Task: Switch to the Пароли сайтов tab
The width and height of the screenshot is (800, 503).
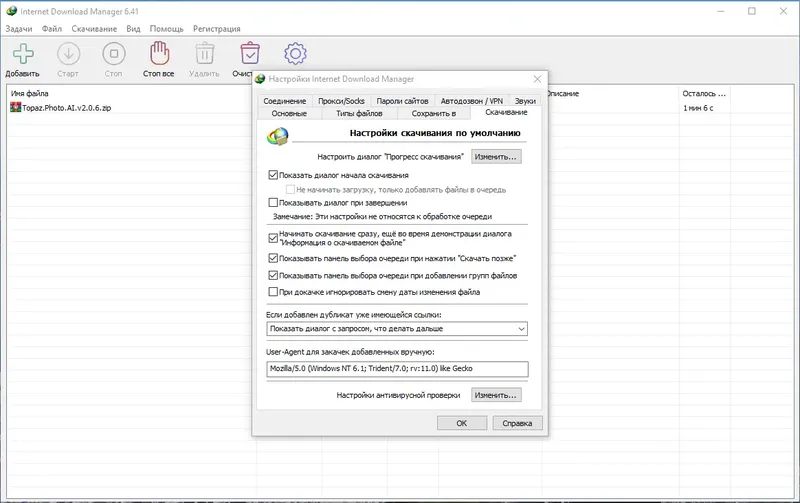Action: (402, 101)
